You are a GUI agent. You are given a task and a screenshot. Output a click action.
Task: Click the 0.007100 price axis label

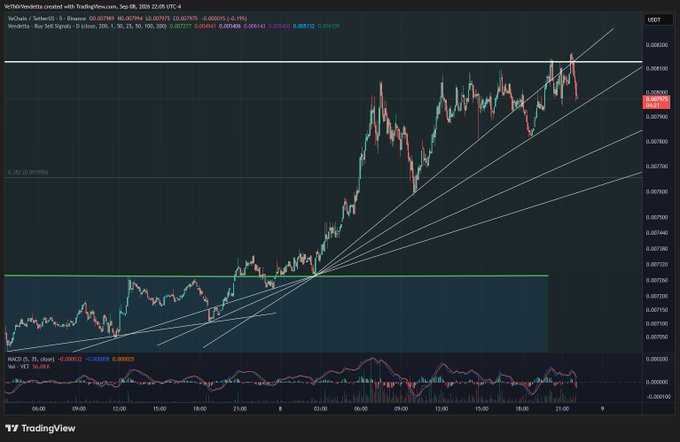point(656,324)
